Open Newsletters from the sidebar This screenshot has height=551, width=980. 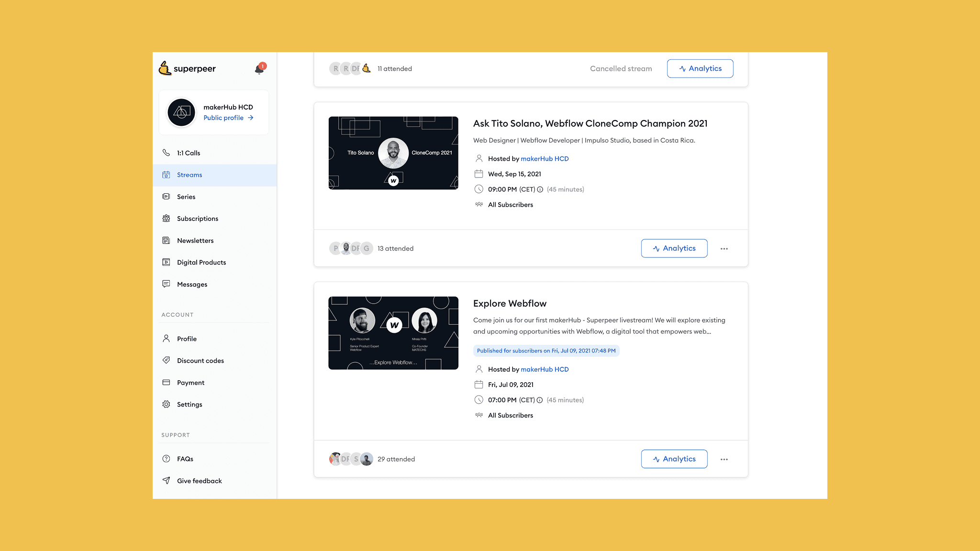coord(195,241)
